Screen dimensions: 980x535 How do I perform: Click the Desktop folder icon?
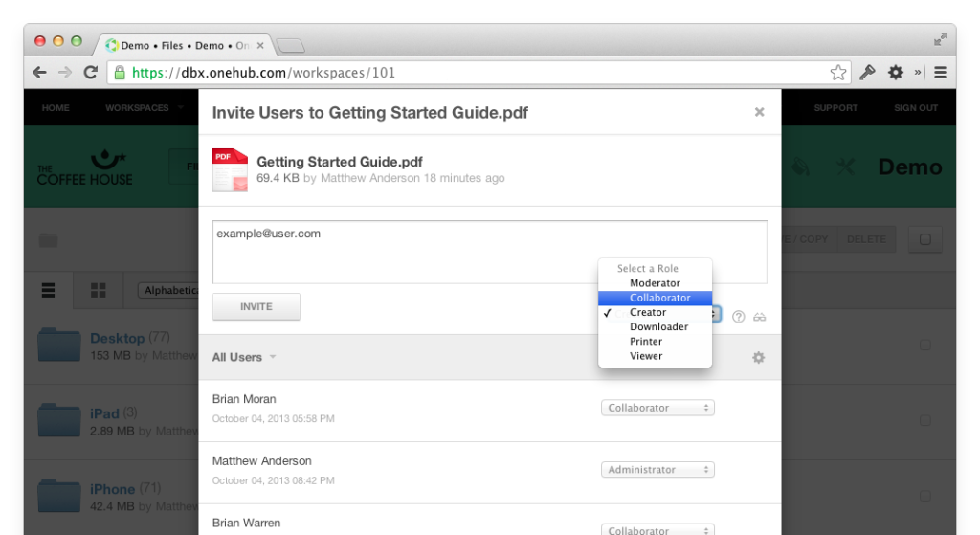tap(58, 345)
